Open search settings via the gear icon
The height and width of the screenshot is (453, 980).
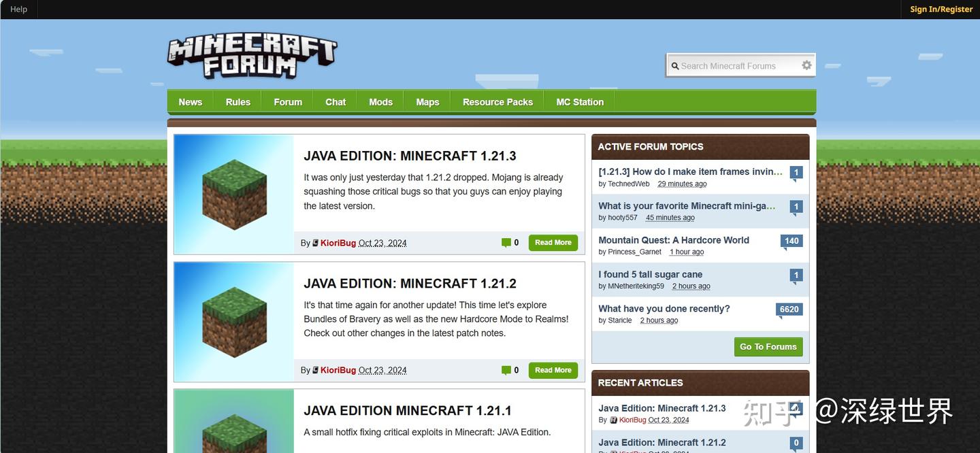point(806,65)
